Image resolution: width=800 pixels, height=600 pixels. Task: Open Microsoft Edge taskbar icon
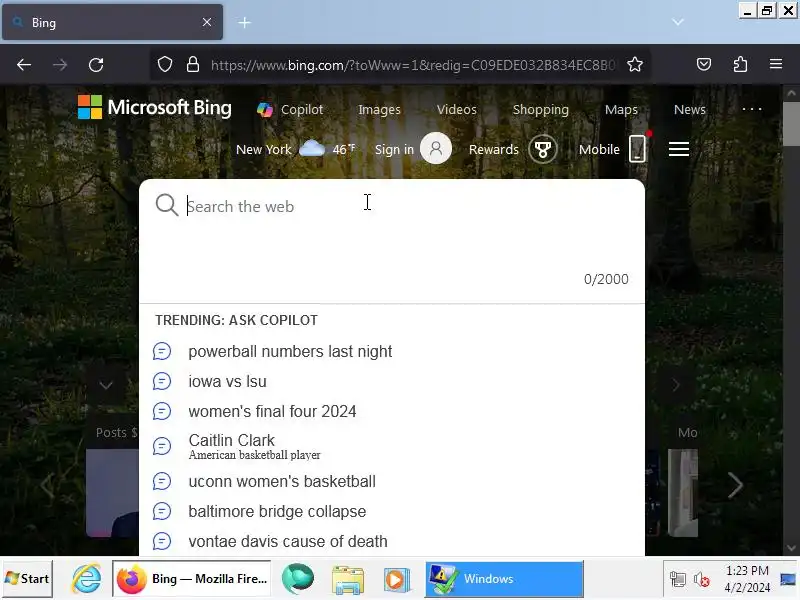pos(297,579)
